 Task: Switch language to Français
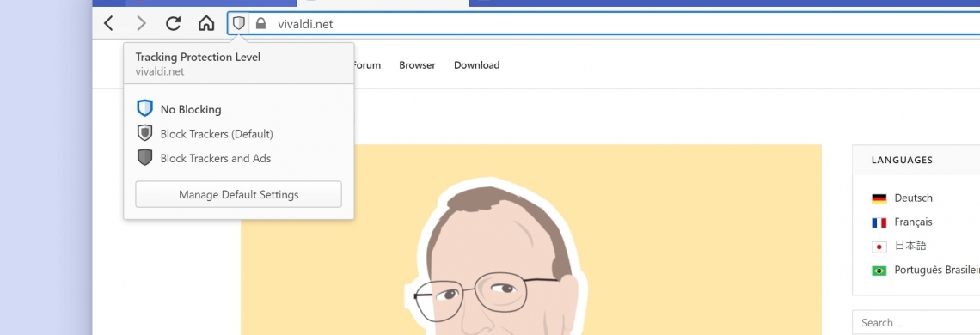pos(913,222)
